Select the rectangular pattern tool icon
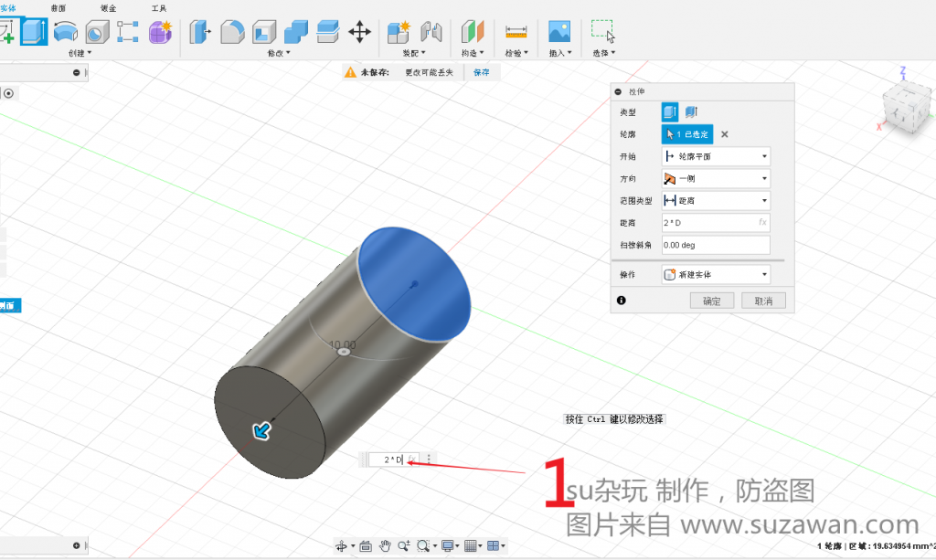The width and height of the screenshot is (936, 560). click(127, 32)
